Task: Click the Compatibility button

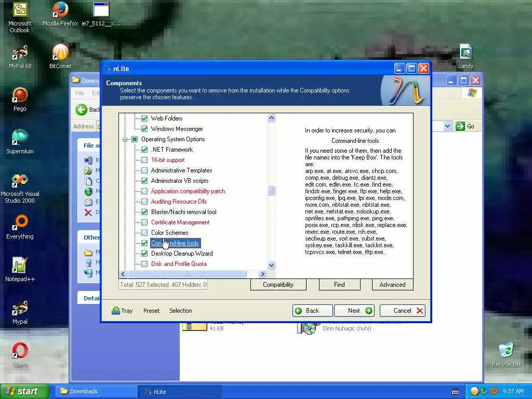Action: pyautogui.click(x=278, y=285)
